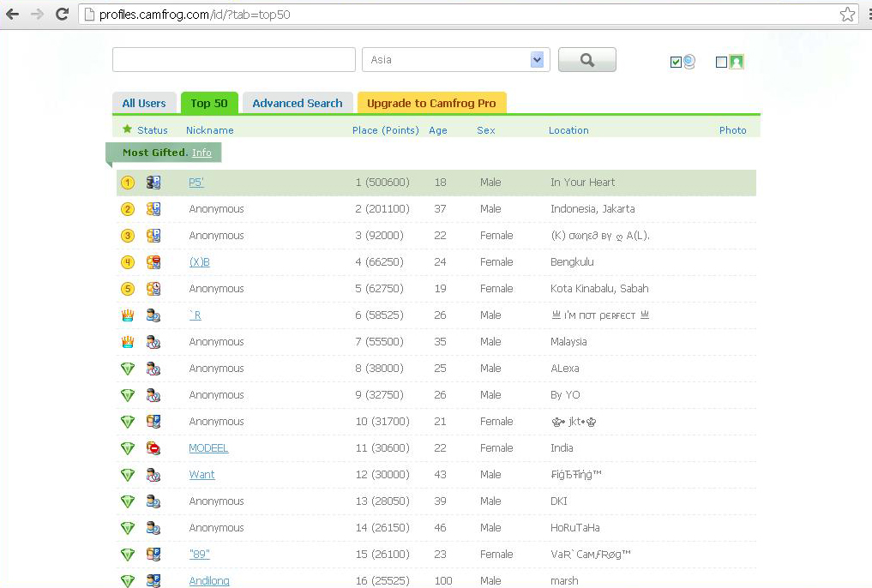Reload the page with the refresh icon
The height and width of the screenshot is (588, 872).
click(62, 14)
